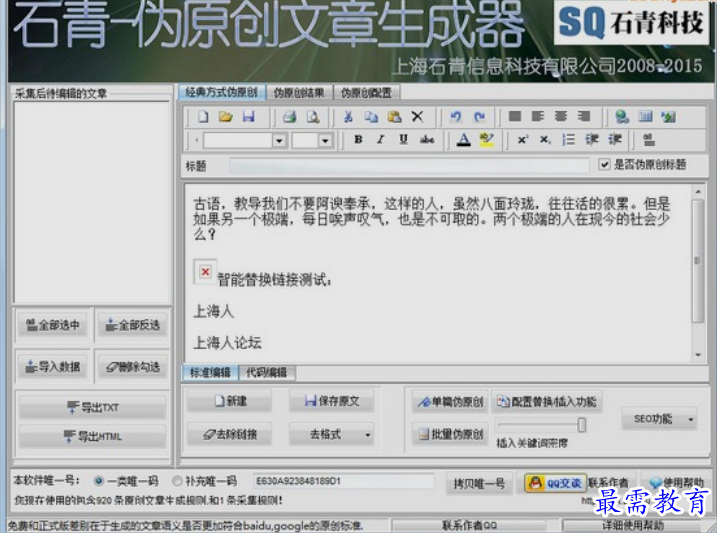
Task: Switch to 经典方式伪原创 tab
Action: coord(221,93)
